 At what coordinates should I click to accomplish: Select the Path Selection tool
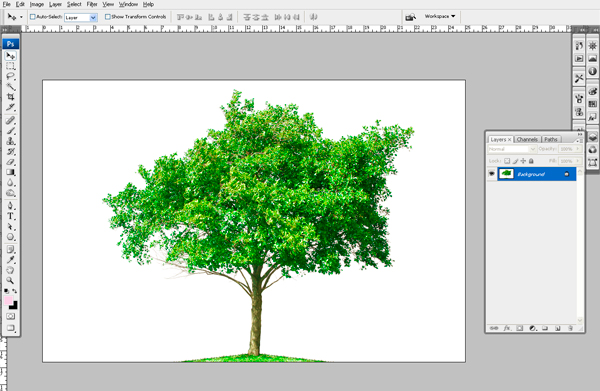point(10,226)
